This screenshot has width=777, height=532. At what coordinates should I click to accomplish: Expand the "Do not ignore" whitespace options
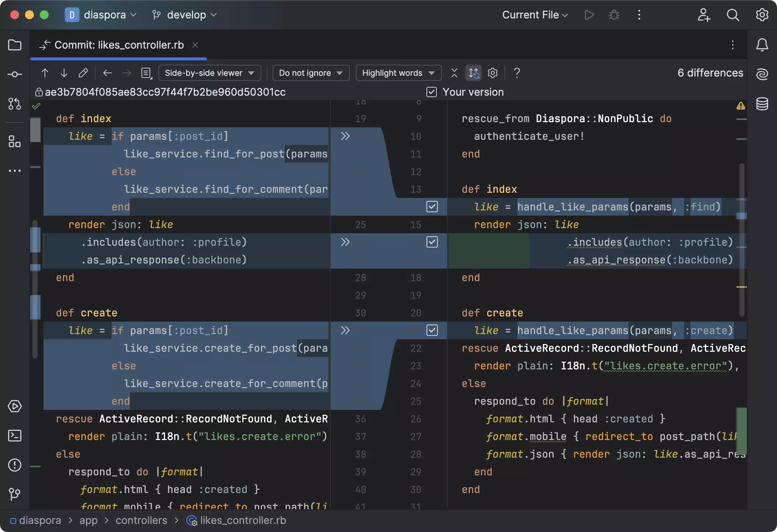tap(310, 73)
